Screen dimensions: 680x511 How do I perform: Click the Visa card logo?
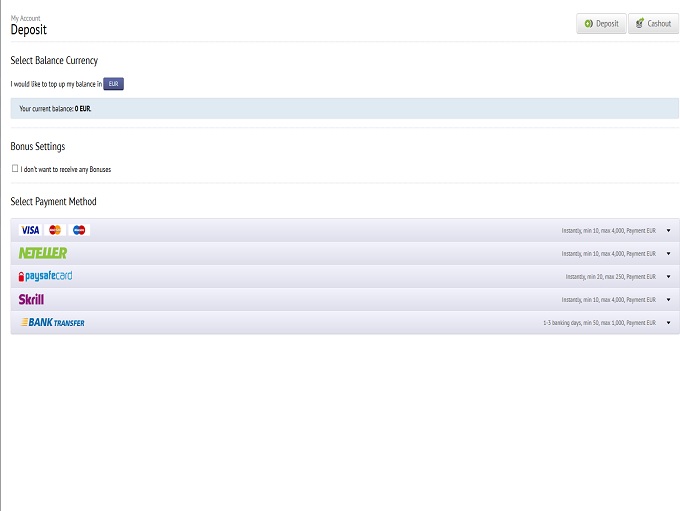pyautogui.click(x=30, y=230)
